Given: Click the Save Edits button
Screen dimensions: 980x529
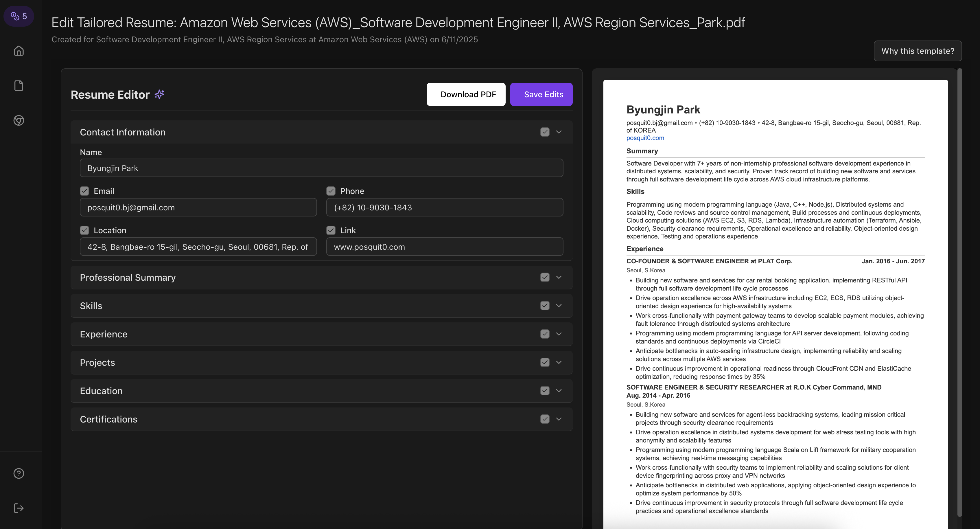Looking at the screenshot, I should point(541,94).
